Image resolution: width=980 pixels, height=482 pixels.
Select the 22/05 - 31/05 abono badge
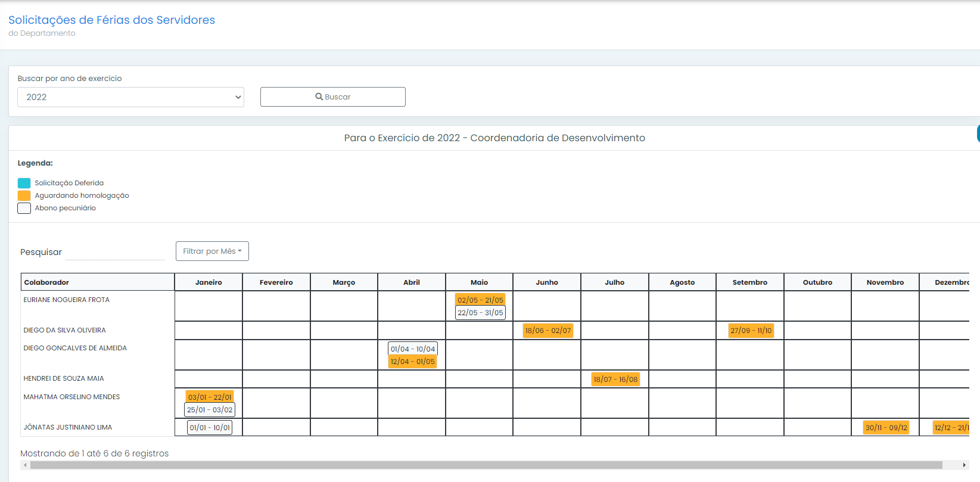click(x=480, y=312)
